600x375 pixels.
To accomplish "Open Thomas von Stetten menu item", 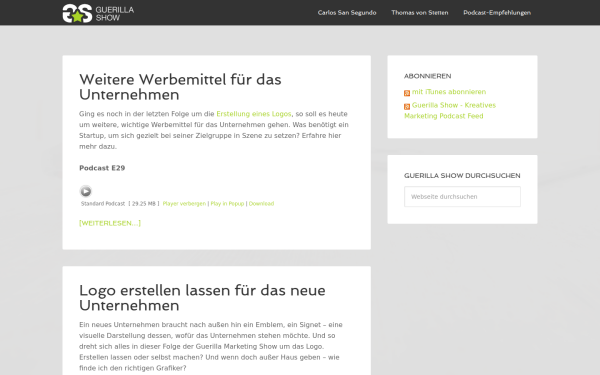I will tap(419, 13).
